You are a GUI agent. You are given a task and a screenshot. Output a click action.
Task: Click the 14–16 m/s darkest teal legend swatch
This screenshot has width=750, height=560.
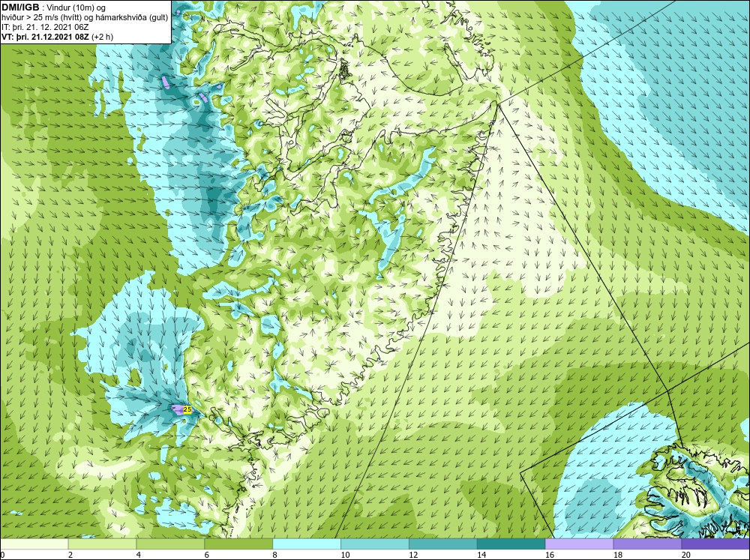tap(511, 544)
